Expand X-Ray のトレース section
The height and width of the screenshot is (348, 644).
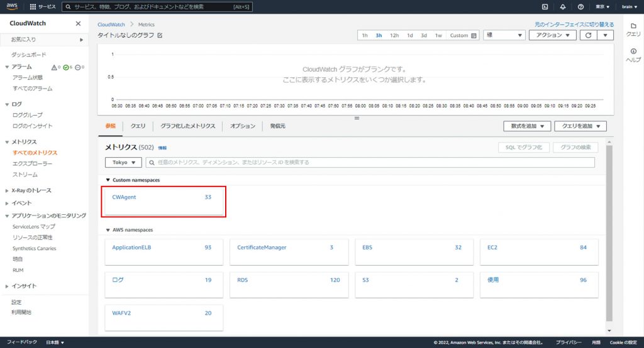[7, 191]
